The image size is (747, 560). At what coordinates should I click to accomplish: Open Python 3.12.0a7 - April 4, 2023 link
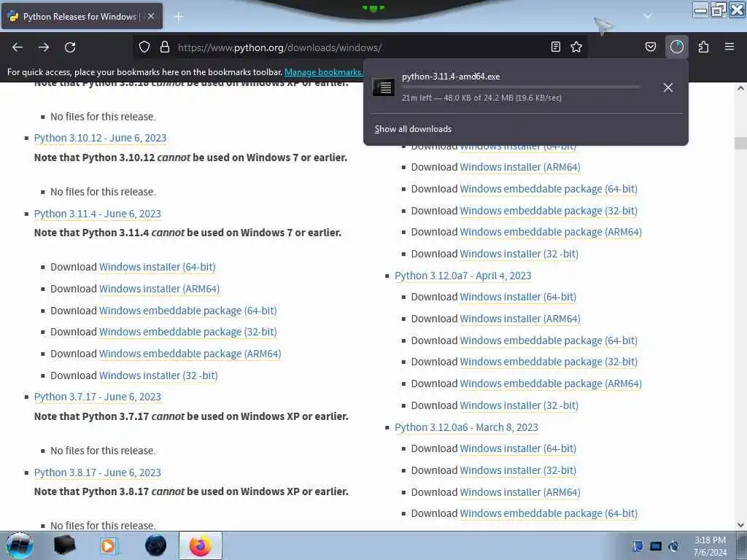pyautogui.click(x=462, y=276)
